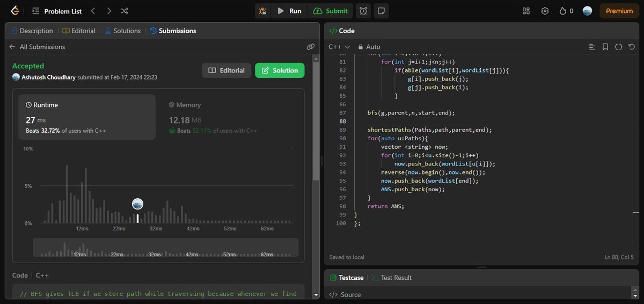Select the Runtime stats card
Viewport: 644px width, 304px height.
click(87, 117)
